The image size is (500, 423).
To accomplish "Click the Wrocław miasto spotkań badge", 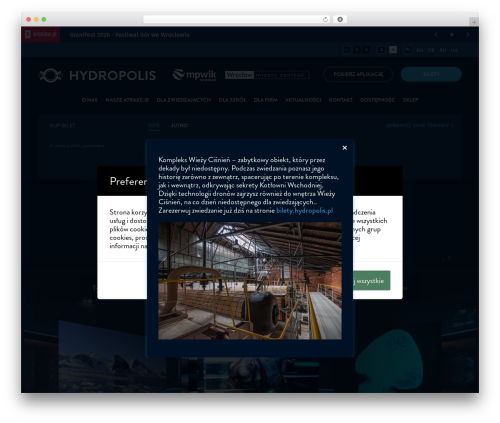I will pos(267,75).
